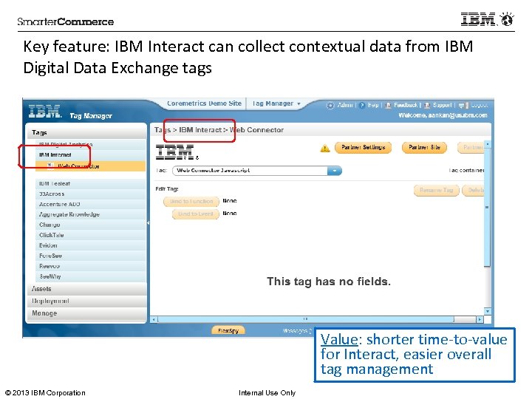Click the Partner Site button
The width and height of the screenshot is (532, 399).
point(424,147)
